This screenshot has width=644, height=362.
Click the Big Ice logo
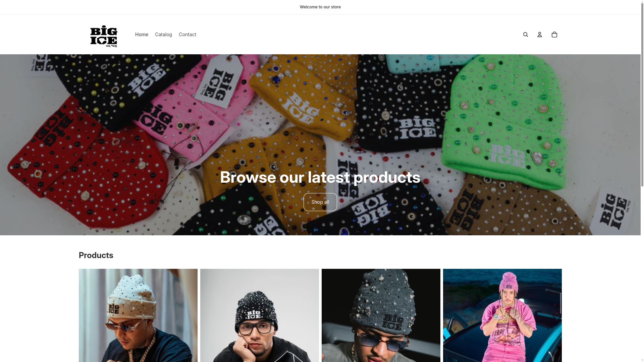(x=104, y=36)
